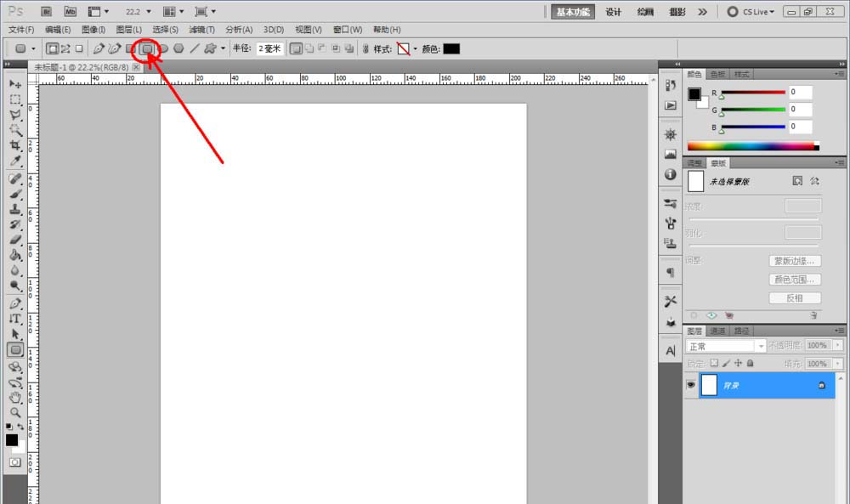The image size is (850, 504).
Task: Open the shape geometry options arrow
Action: [x=223, y=48]
